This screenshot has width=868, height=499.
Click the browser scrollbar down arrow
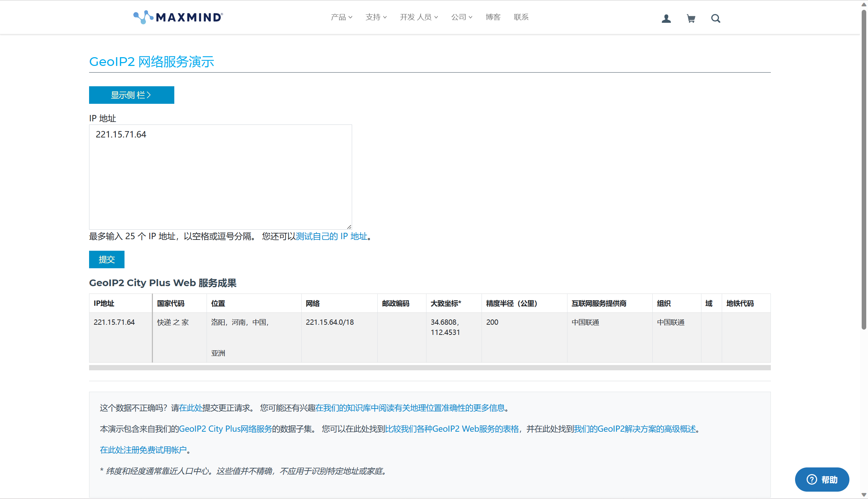[x=864, y=495]
